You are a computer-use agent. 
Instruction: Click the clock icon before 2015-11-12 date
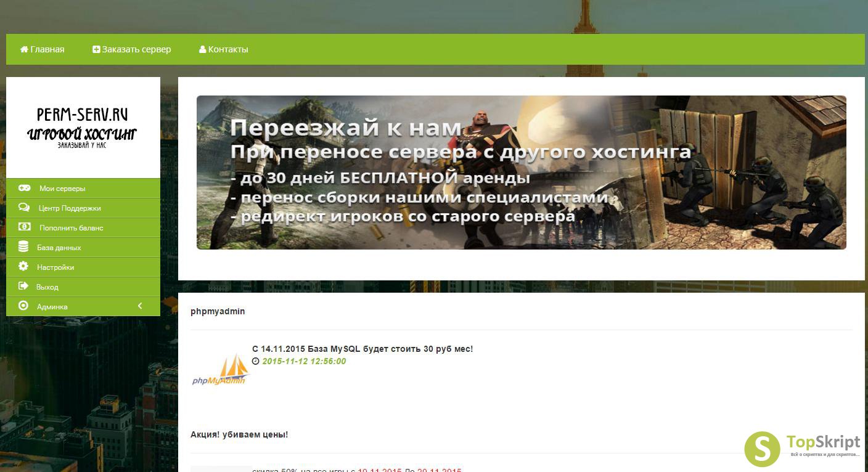256,362
